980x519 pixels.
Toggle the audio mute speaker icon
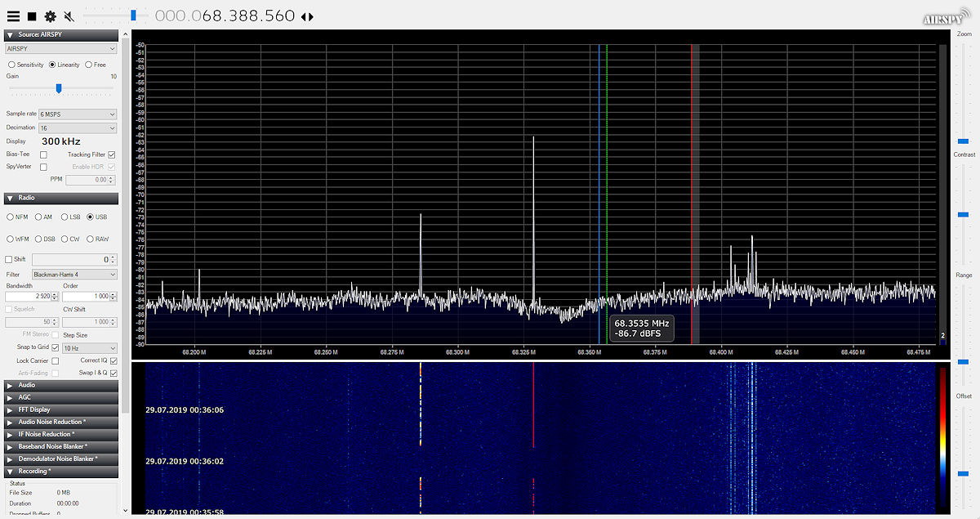pyautogui.click(x=69, y=16)
